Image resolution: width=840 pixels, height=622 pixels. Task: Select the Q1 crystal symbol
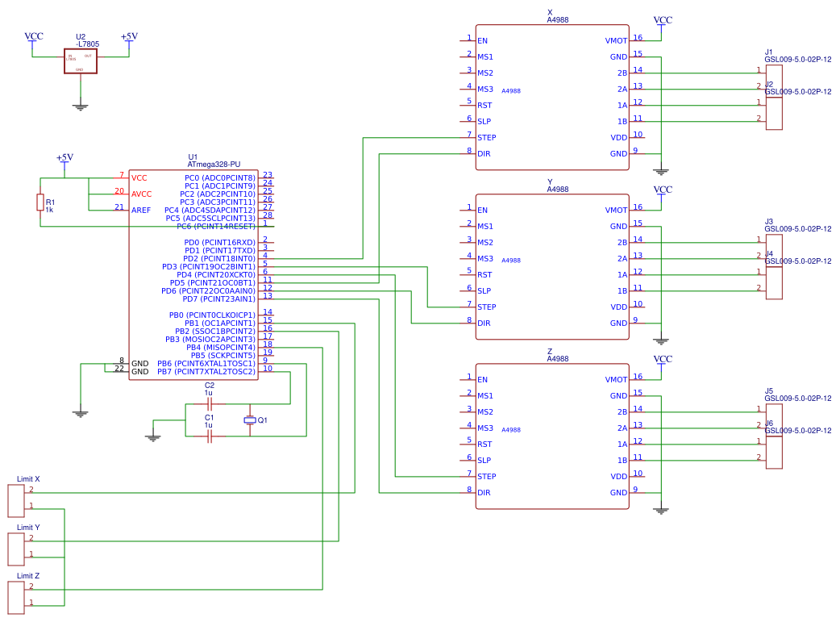250,420
